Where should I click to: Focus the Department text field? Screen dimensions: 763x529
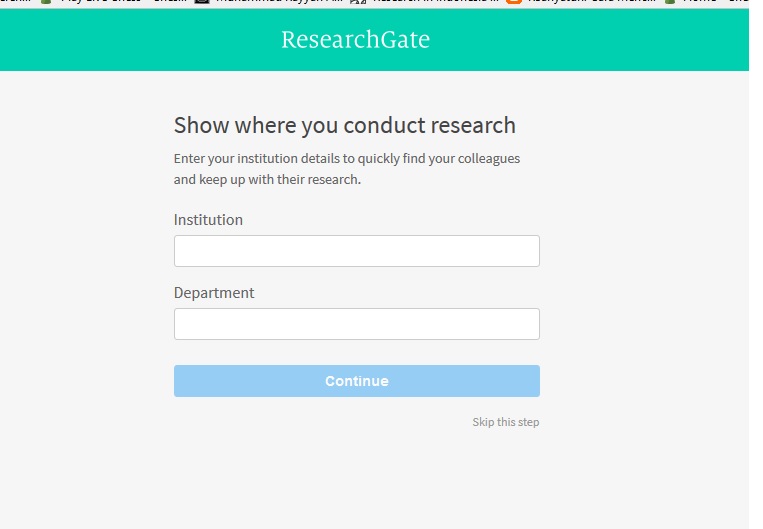coord(356,324)
